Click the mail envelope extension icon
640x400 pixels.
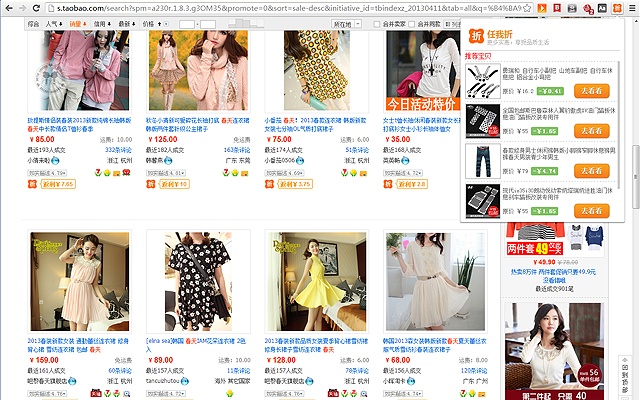point(572,8)
